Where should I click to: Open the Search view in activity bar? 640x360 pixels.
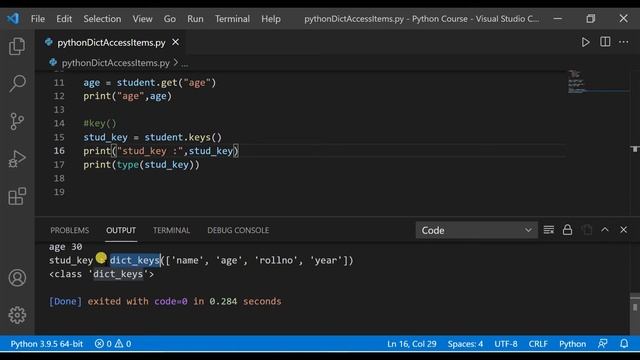17,83
